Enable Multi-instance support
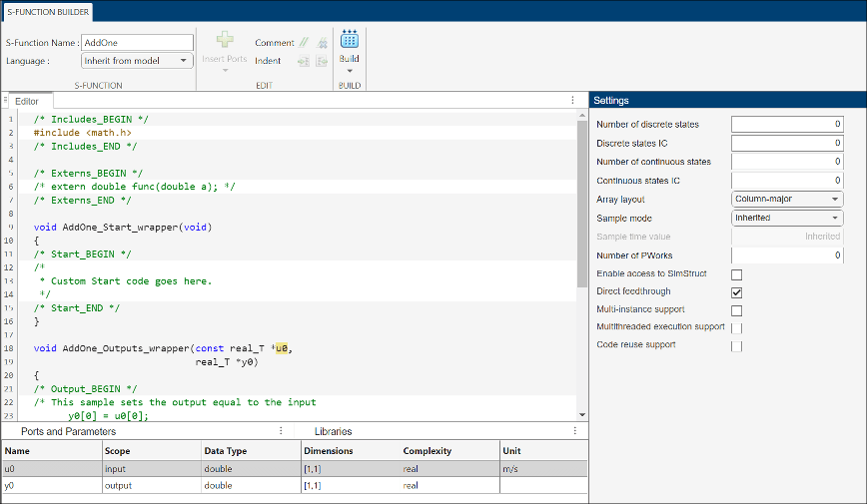Screen dimensions: 867x504 coord(736,310)
